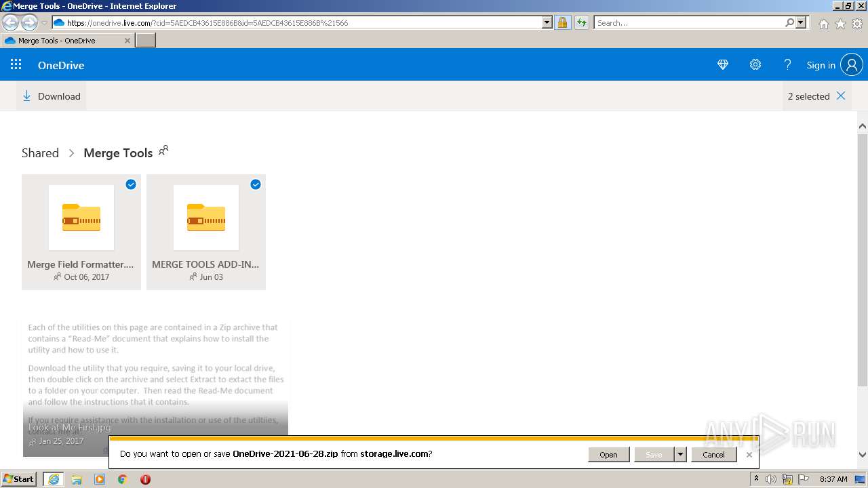Clear the selection with the X icon
Viewport: 868px width, 488px height.
[841, 96]
